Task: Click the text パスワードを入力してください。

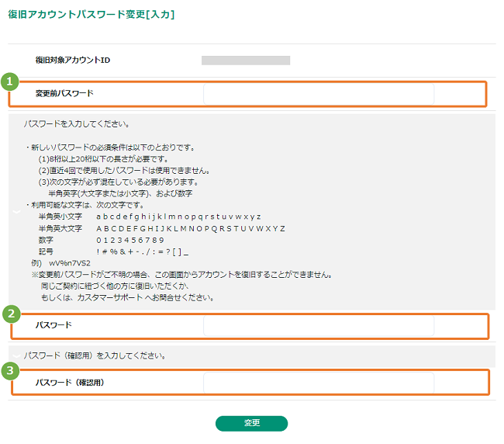Action: (77, 124)
